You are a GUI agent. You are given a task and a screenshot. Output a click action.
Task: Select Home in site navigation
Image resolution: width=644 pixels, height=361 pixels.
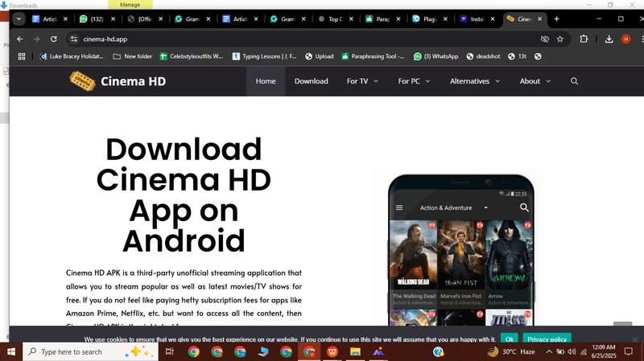[266, 81]
